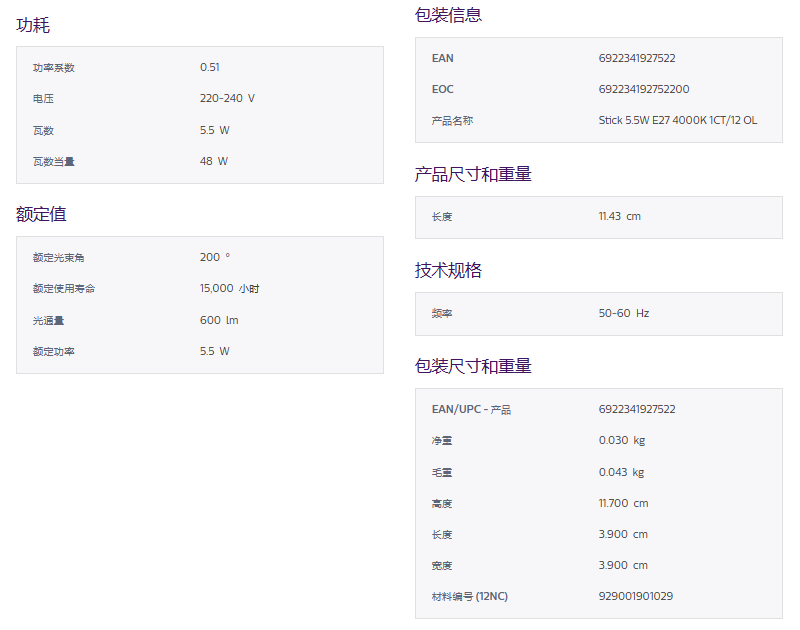The image size is (800, 630).
Task: Click the 频率 label
Action: 442,313
